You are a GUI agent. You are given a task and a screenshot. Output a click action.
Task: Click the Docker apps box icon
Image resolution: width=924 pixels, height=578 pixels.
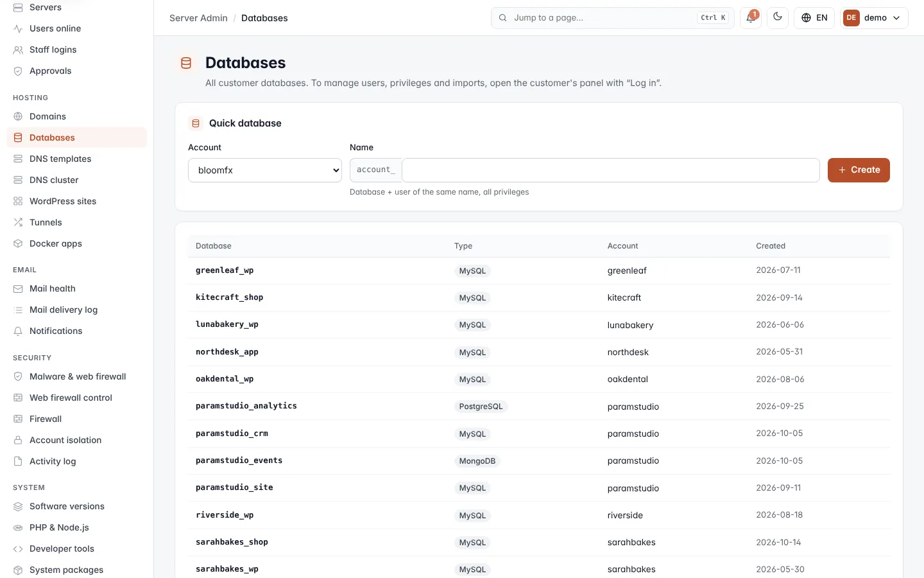(x=18, y=244)
